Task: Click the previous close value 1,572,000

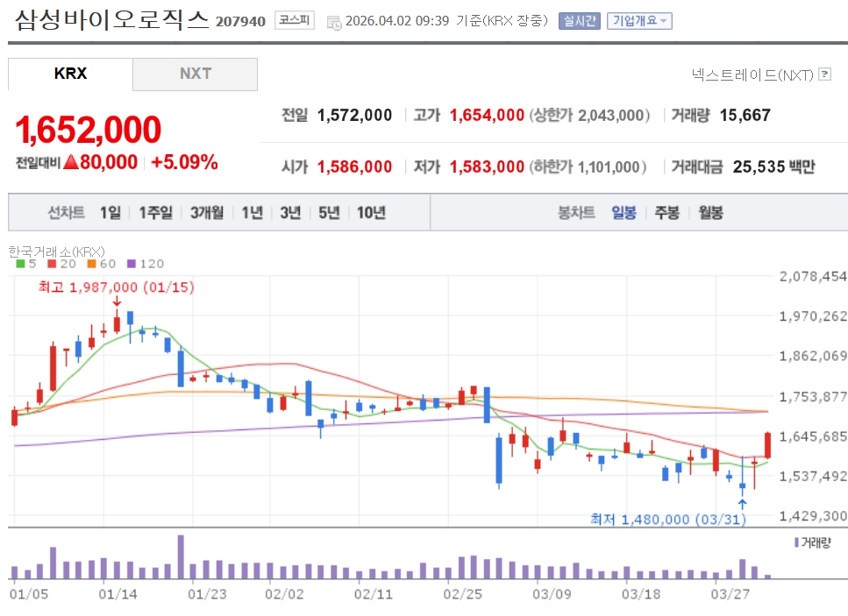Action: coord(355,115)
